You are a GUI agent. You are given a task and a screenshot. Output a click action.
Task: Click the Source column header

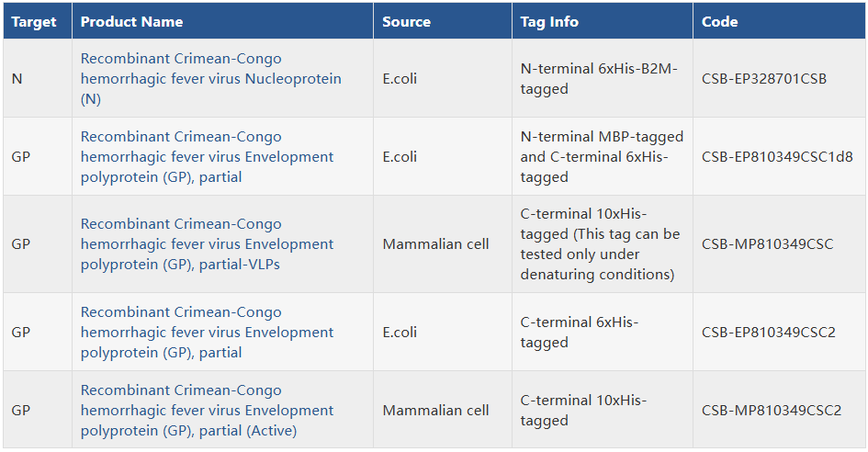click(406, 22)
